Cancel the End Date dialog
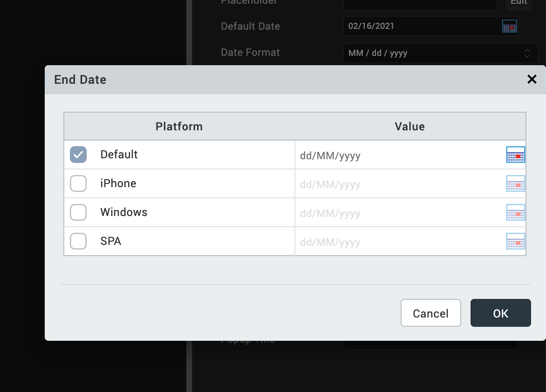This screenshot has height=392, width=546. (x=430, y=313)
